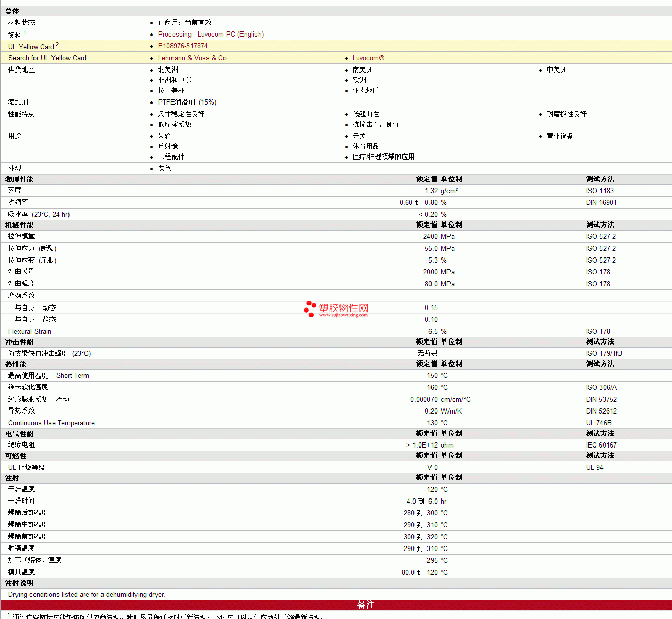Click the 南美洲 region entry
The image size is (672, 619).
[x=363, y=70]
